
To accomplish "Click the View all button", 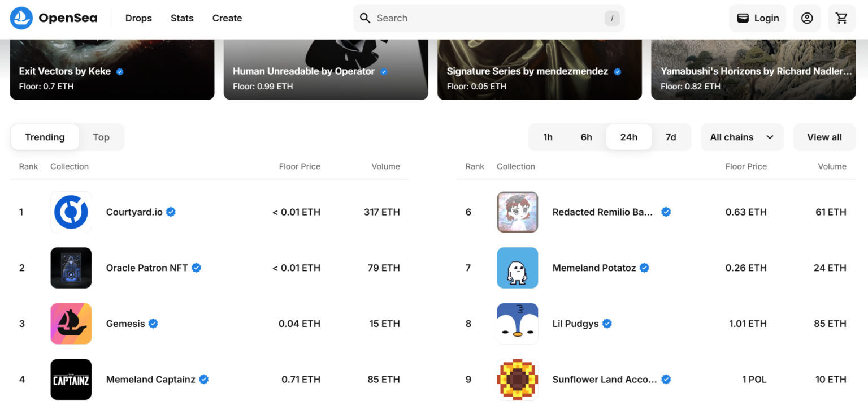I will point(824,137).
